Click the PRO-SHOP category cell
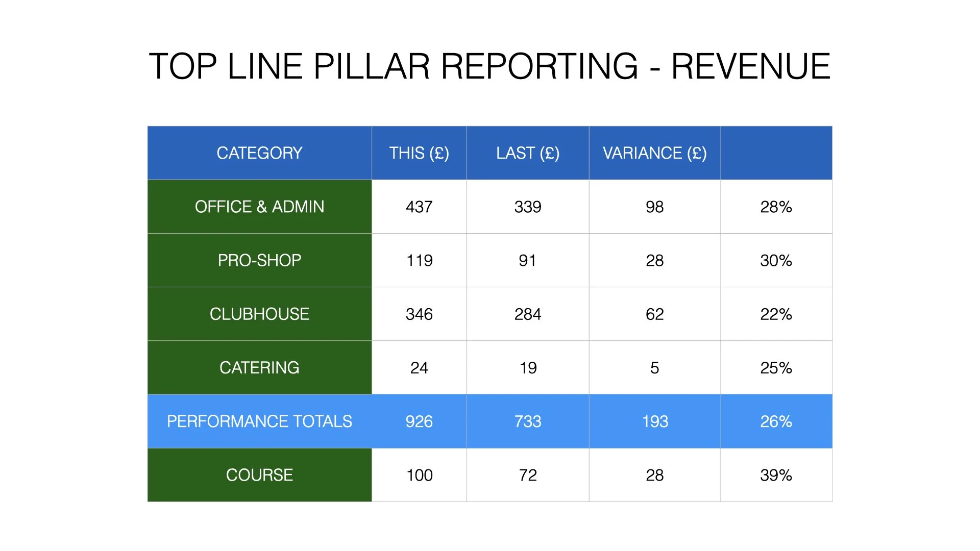 (259, 260)
